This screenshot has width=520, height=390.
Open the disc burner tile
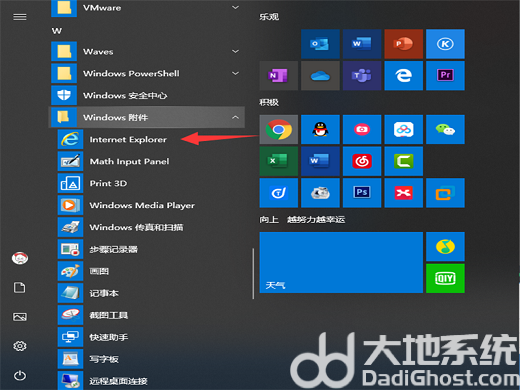pyautogui.click(x=320, y=193)
